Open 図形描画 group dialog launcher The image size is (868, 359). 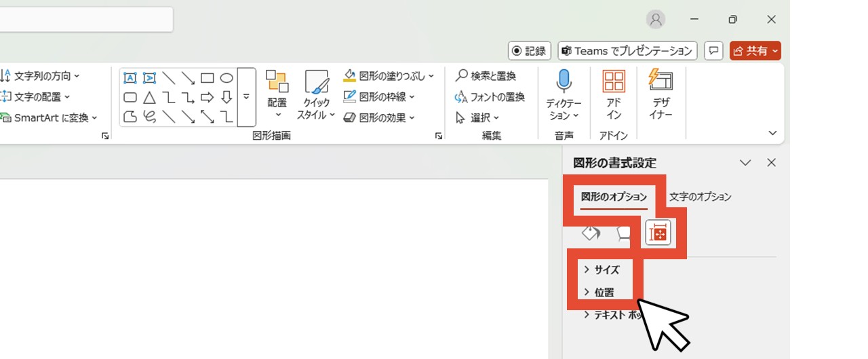438,136
